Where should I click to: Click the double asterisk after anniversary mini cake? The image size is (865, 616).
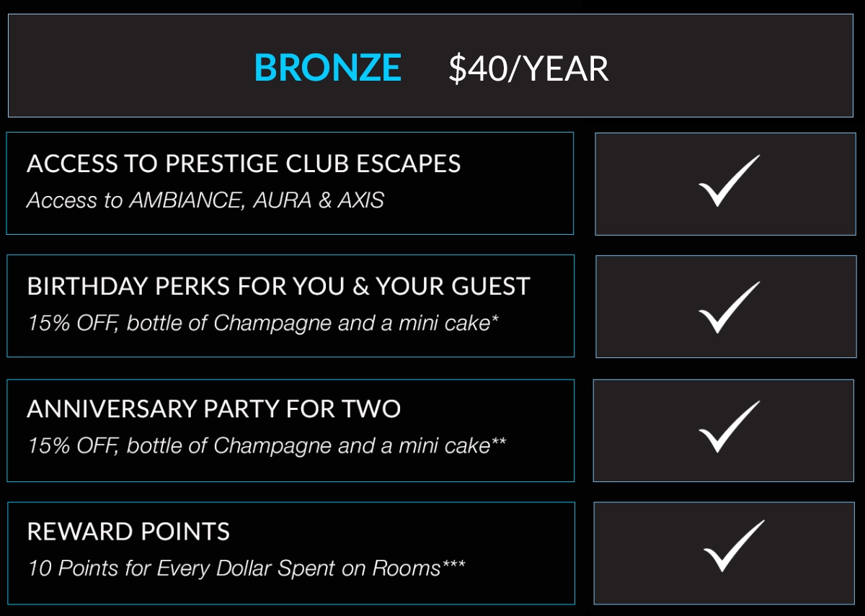click(499, 441)
